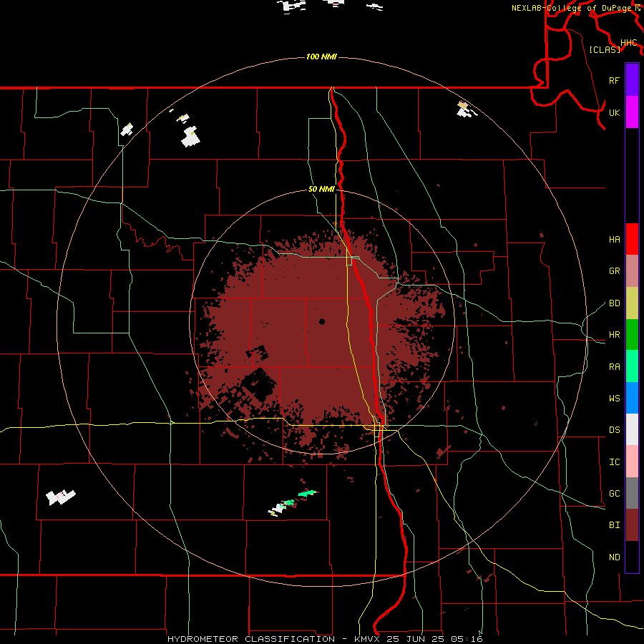Viewport: 644px width, 644px height.
Task: Click the WS legend label
Action: click(615, 399)
